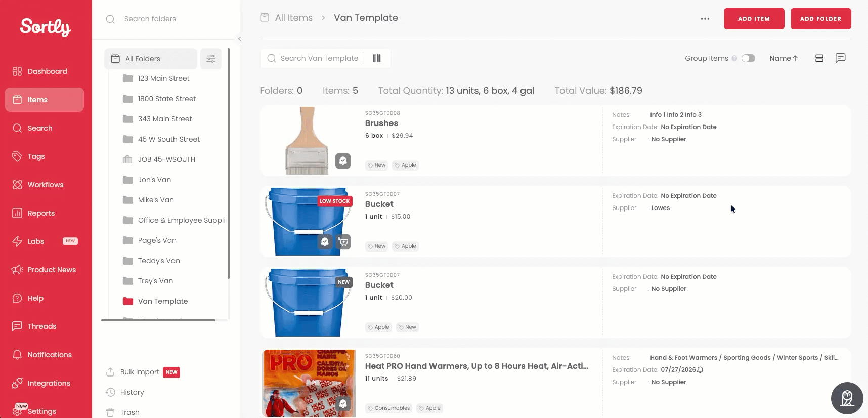The image size is (868, 418).
Task: Click the barcode scanner icon
Action: (x=377, y=58)
